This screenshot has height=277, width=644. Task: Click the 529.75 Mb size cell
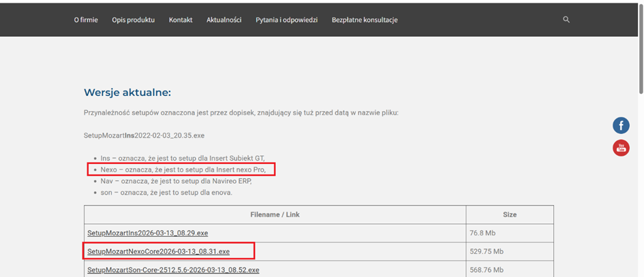(x=487, y=252)
